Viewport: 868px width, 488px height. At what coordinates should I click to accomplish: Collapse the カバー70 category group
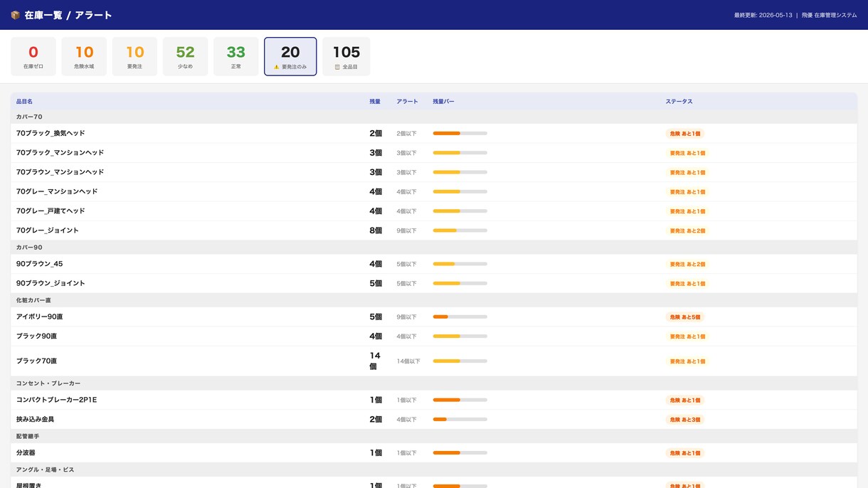point(434,117)
